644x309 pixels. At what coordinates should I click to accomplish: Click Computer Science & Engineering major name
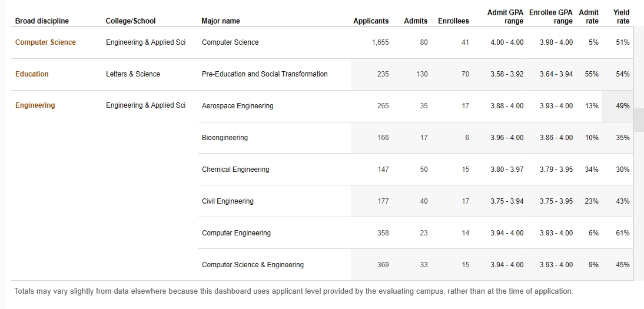(253, 265)
